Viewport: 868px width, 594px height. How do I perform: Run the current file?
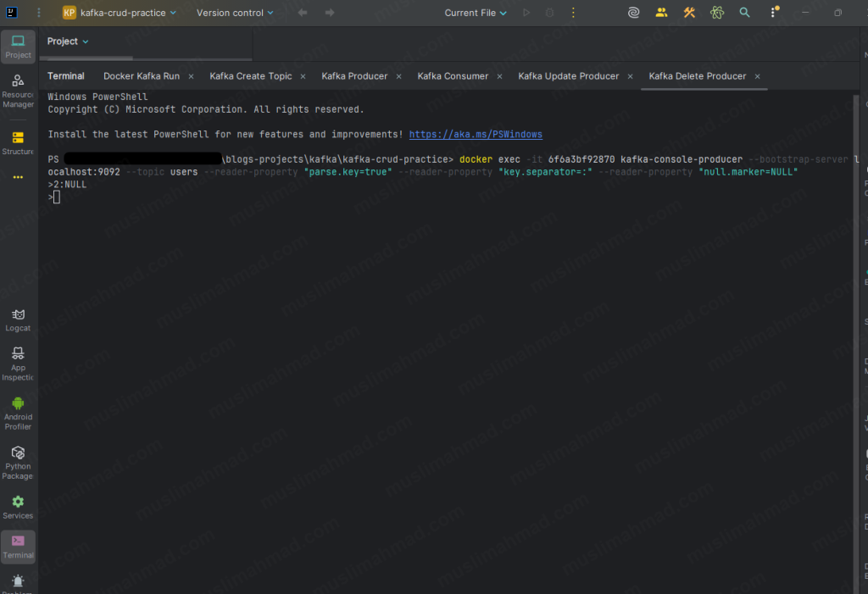[x=526, y=12]
